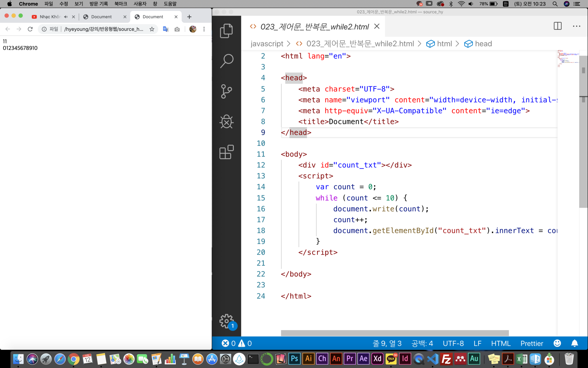Image resolution: width=588 pixels, height=368 pixels.
Task: Click the split editor right icon
Action: (x=557, y=26)
